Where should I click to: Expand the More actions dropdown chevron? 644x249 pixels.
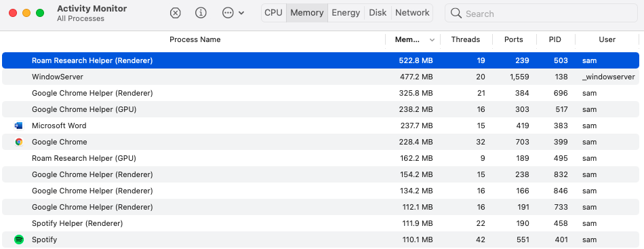coord(241,13)
